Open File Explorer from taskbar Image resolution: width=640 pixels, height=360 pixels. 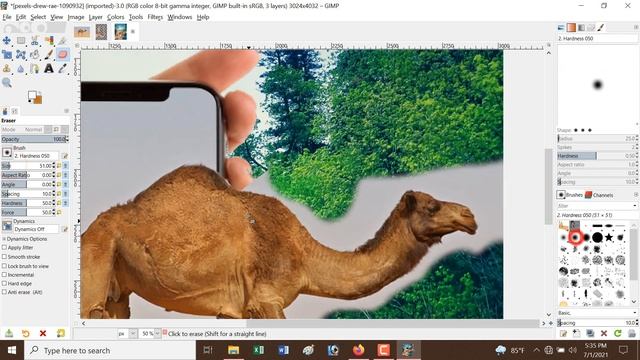[x=233, y=350]
